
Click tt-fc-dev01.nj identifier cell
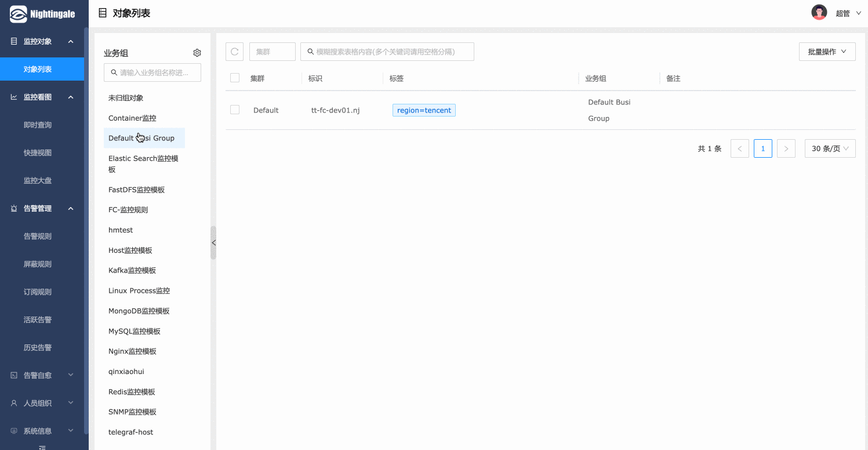(335, 110)
